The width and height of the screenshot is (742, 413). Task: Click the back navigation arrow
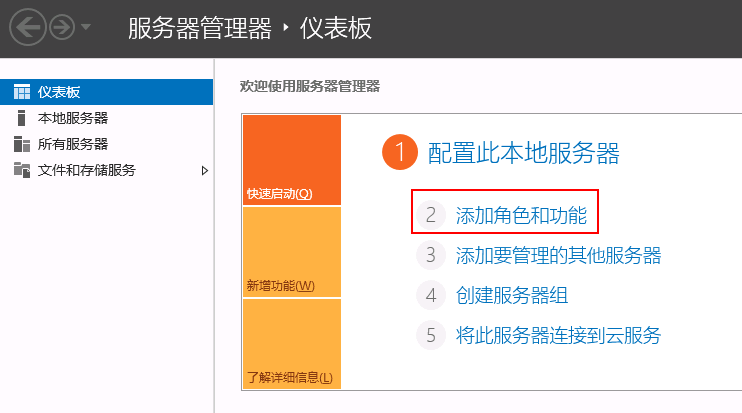[x=27, y=27]
